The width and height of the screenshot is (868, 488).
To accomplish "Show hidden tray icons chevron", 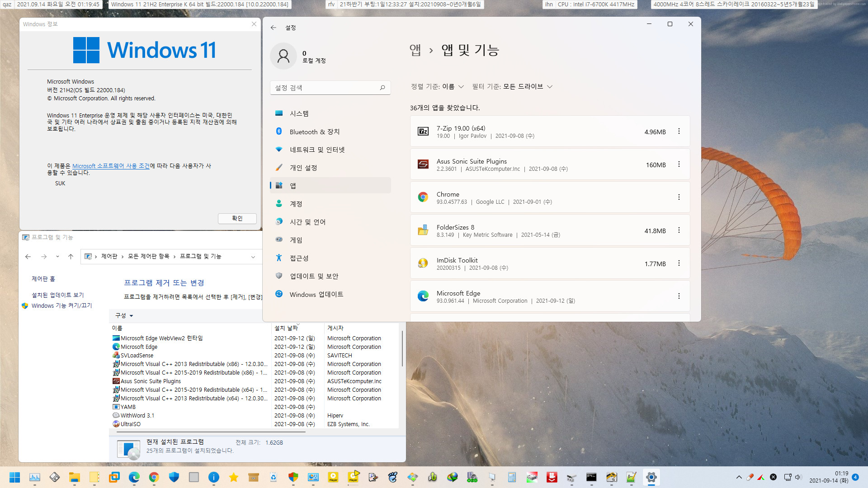I will click(x=739, y=477).
